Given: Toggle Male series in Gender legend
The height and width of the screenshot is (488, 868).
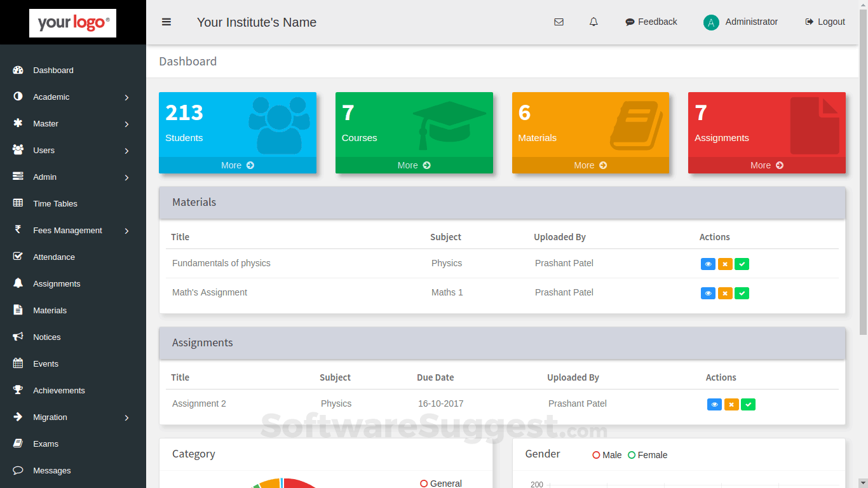Looking at the screenshot, I should click(607, 455).
